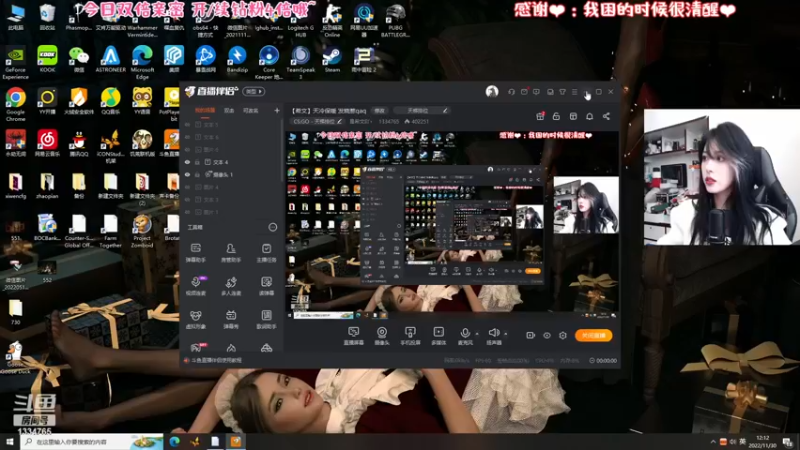Open the KOOK desktop shortcut
The width and height of the screenshot is (800, 450).
[47, 59]
